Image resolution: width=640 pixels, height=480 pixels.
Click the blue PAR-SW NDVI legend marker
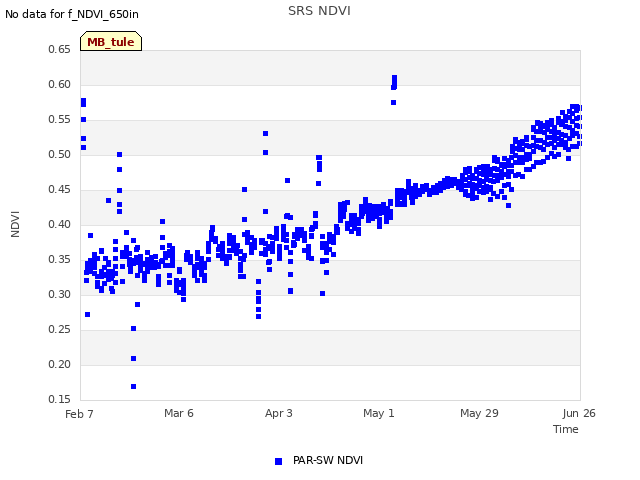[x=278, y=461]
